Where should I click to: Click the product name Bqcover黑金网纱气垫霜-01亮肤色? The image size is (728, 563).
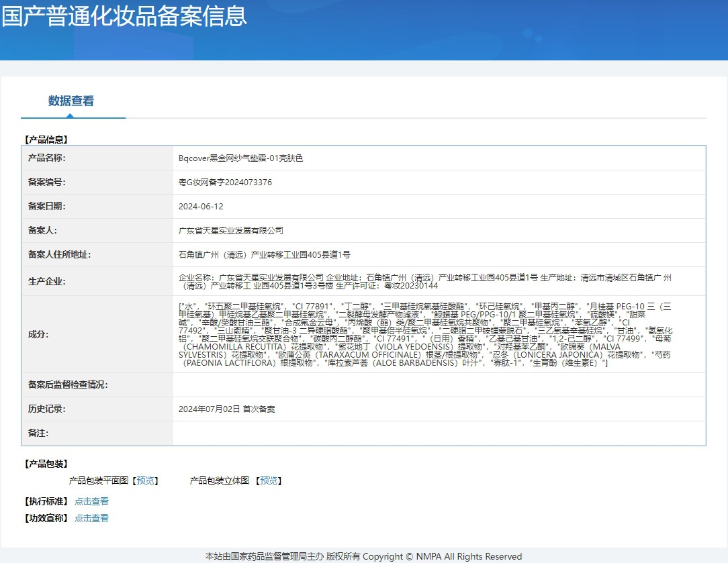[x=240, y=158]
